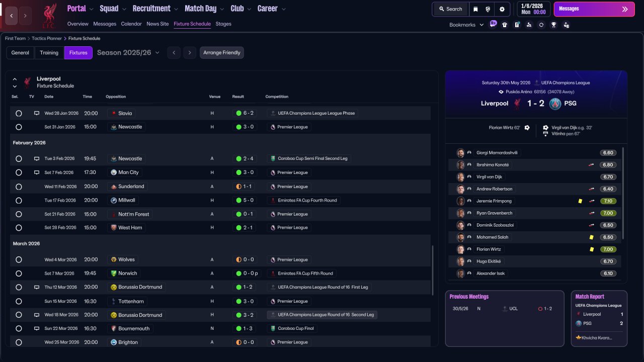
Task: Open the Career dropdown menu
Action: point(272,9)
